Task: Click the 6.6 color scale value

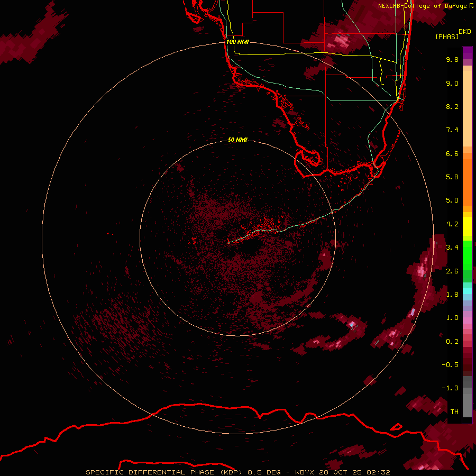Action: point(452,153)
